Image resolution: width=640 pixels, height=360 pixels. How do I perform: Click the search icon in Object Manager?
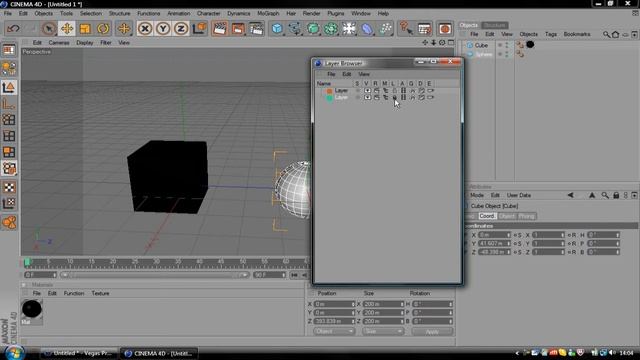pyautogui.click(x=607, y=35)
